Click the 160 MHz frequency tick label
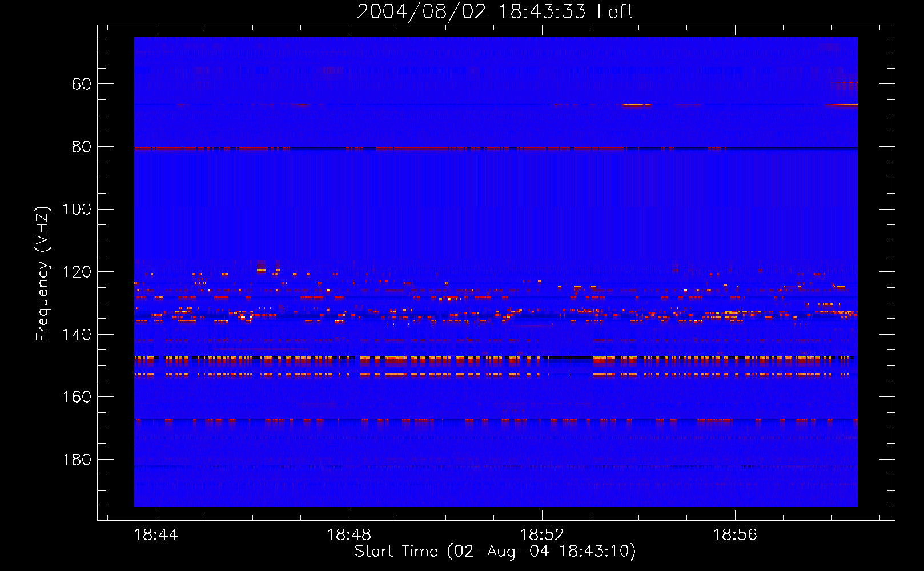 coord(77,397)
